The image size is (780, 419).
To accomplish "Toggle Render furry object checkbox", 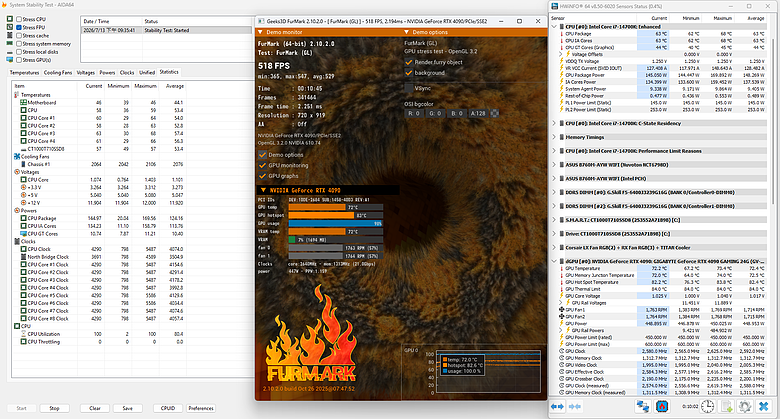I will click(409, 62).
